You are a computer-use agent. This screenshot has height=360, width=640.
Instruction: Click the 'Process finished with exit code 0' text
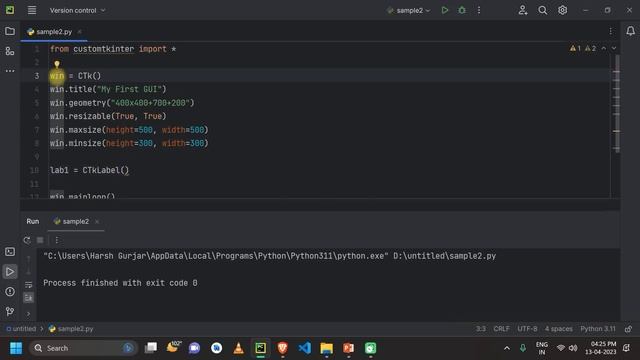[120, 283]
